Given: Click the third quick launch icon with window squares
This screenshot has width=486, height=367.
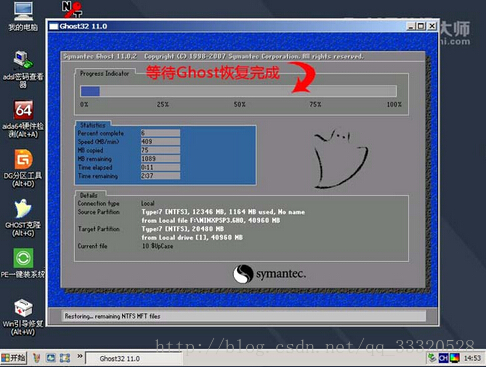Looking at the screenshot, I should (x=65, y=358).
